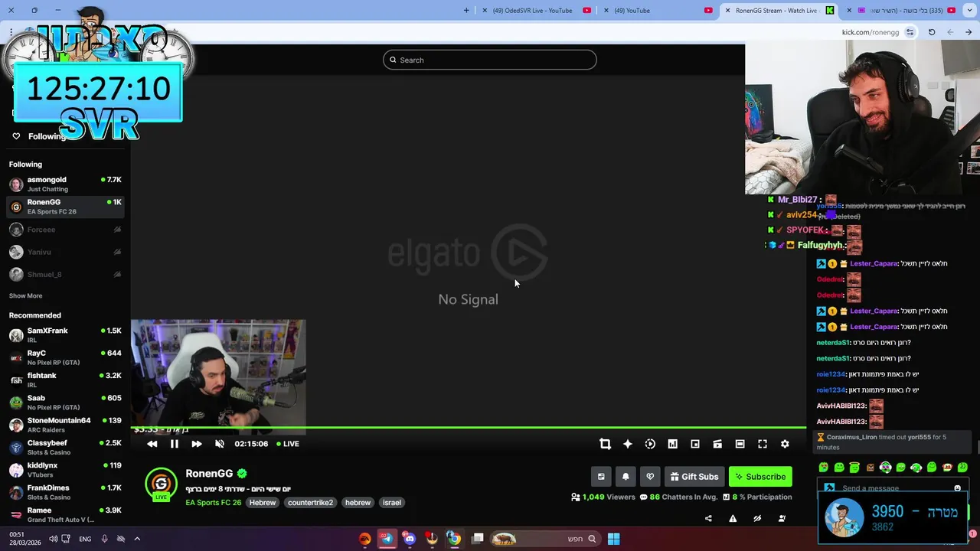Open fishtank recommended channel
The height and width of the screenshot is (551, 980).
pos(65,380)
